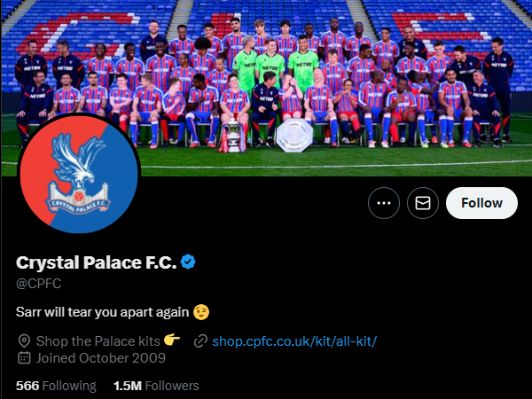Viewport: 532px width, 399px height.
Task: Open the three-dot more options menu
Action: (x=384, y=203)
